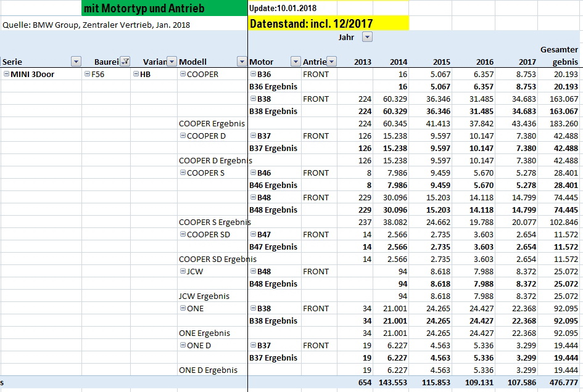Viewport: 583px width, 392px height.
Task: Select the 2014 grand total 143.553
Action: (393, 382)
